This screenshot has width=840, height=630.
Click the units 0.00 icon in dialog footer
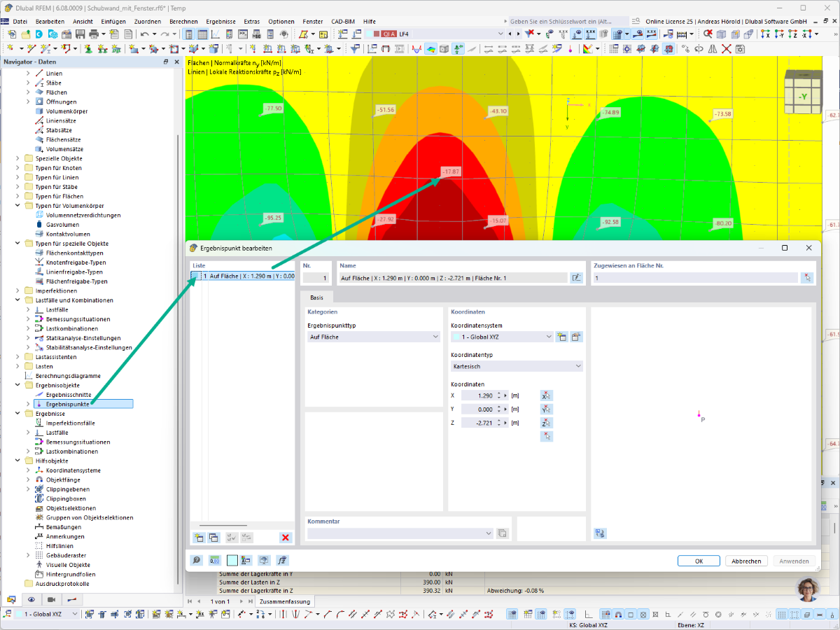tap(215, 561)
